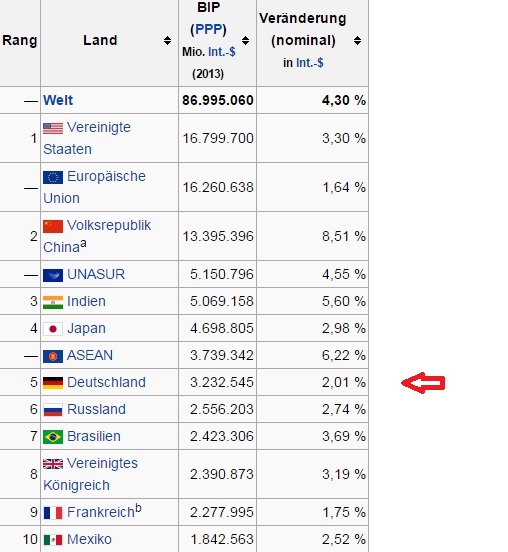Select France's change 1,75 %
The image size is (508, 552).
344,513
